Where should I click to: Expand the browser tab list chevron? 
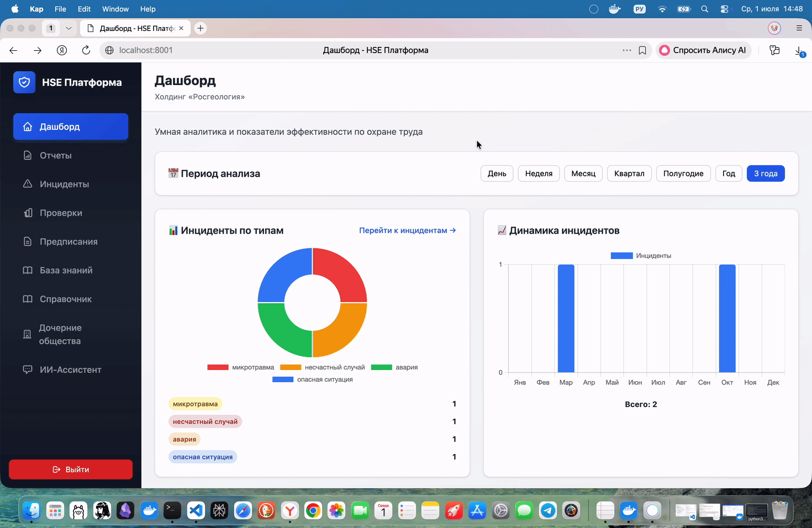tap(68, 28)
